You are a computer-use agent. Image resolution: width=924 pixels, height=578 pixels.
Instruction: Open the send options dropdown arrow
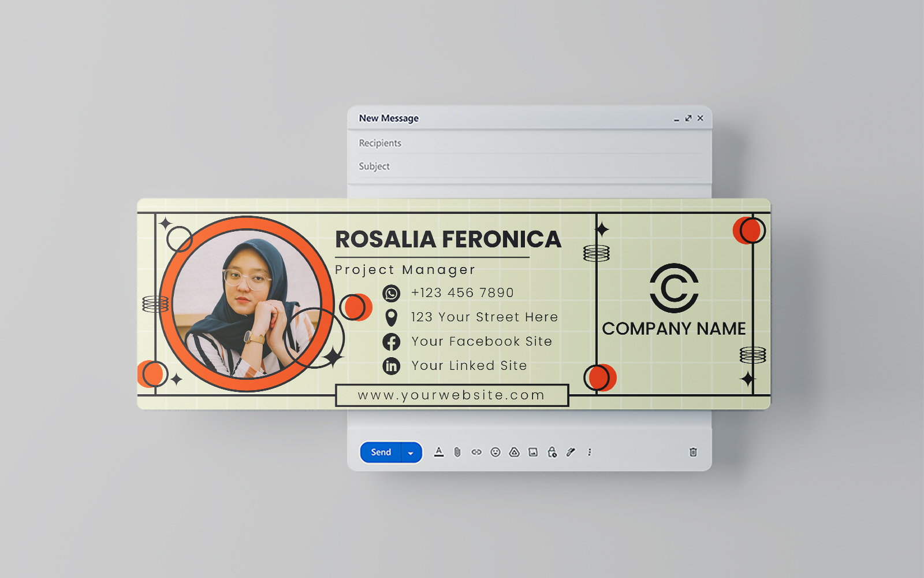(x=411, y=453)
